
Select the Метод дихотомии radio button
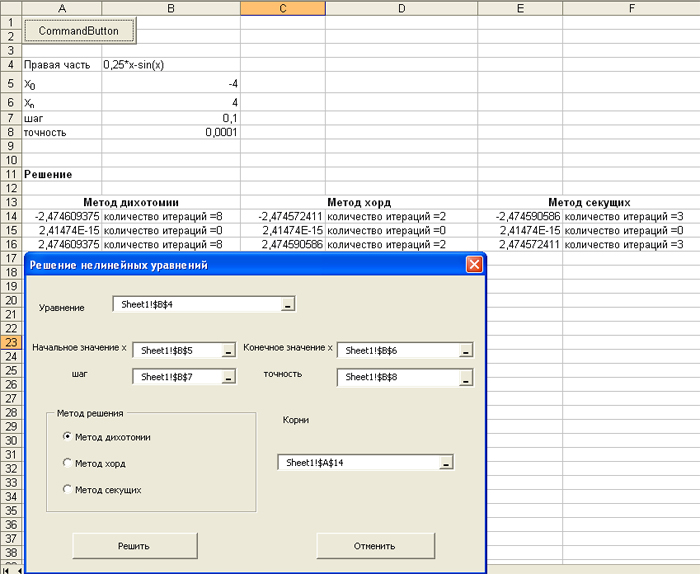67,436
